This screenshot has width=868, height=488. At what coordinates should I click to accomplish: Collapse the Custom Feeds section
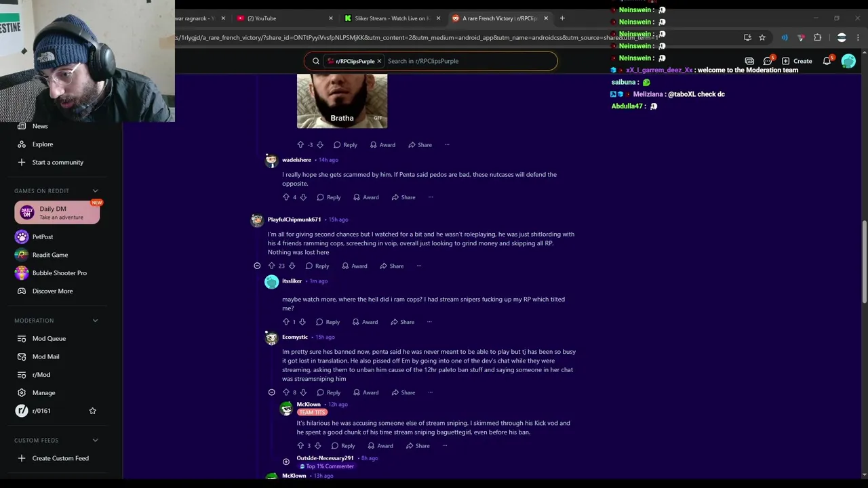tap(95, 441)
